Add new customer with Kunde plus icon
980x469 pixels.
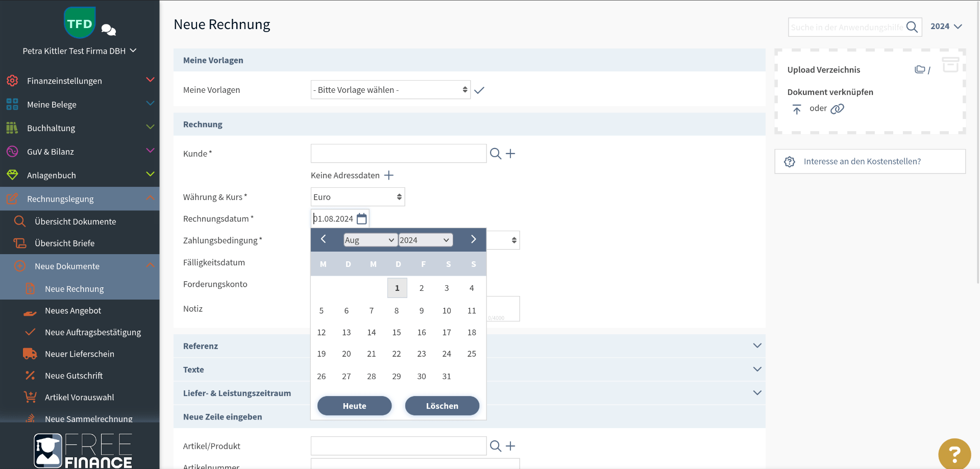click(510, 154)
